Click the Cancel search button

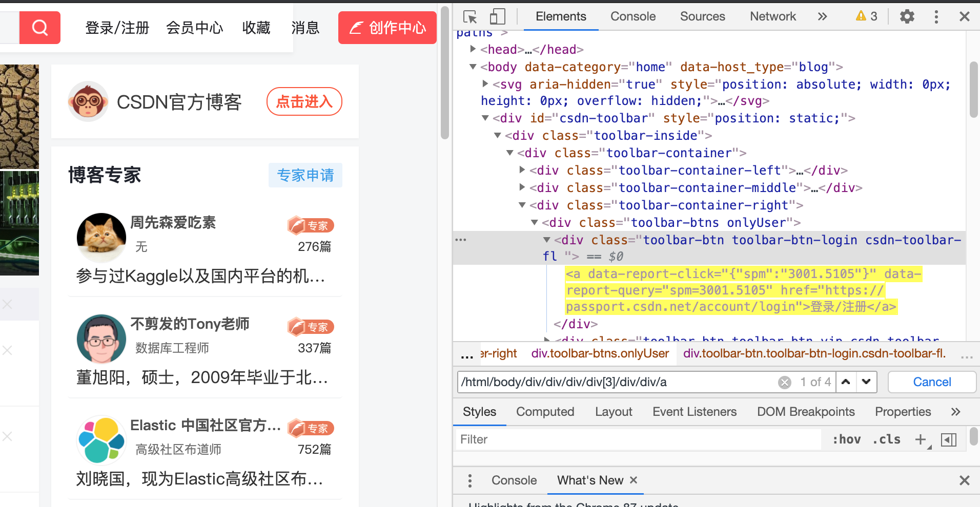(x=931, y=382)
